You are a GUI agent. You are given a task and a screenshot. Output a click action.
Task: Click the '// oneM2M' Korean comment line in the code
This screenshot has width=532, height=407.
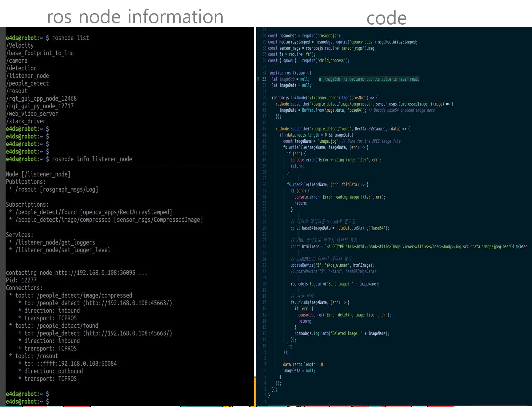(x=321, y=259)
